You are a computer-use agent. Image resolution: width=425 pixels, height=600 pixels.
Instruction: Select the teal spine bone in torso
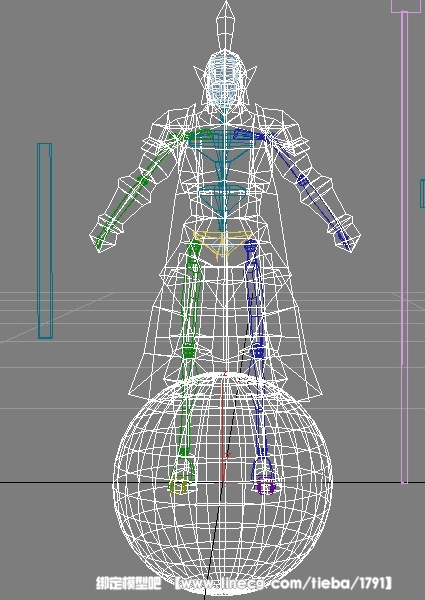[223, 180]
